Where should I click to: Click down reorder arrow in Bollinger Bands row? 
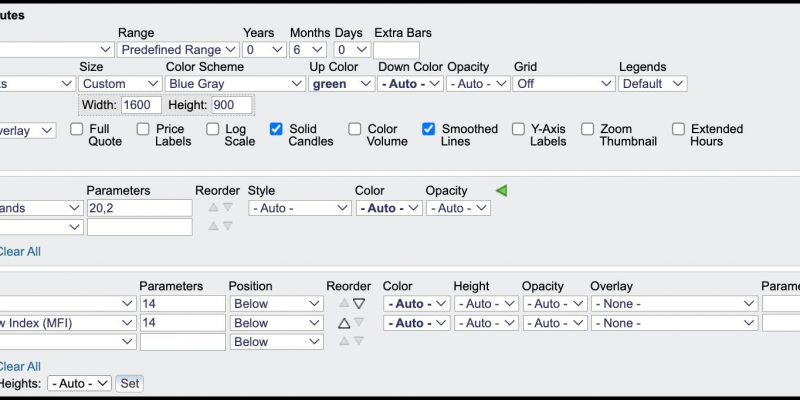pyautogui.click(x=228, y=207)
